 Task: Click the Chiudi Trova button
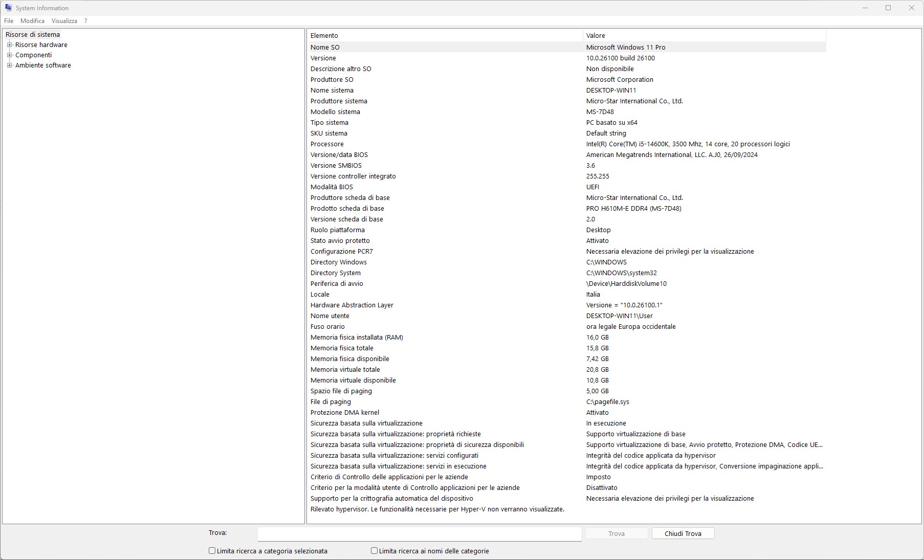click(683, 533)
